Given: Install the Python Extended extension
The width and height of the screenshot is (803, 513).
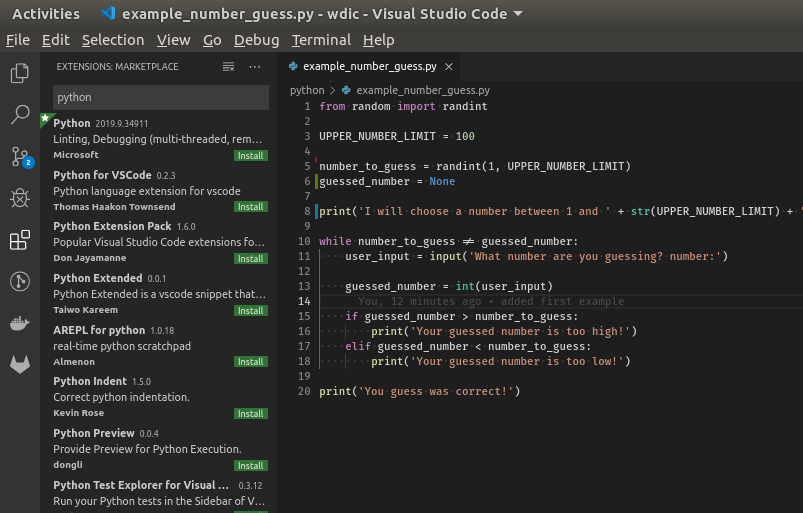Looking at the screenshot, I should tap(250, 311).
